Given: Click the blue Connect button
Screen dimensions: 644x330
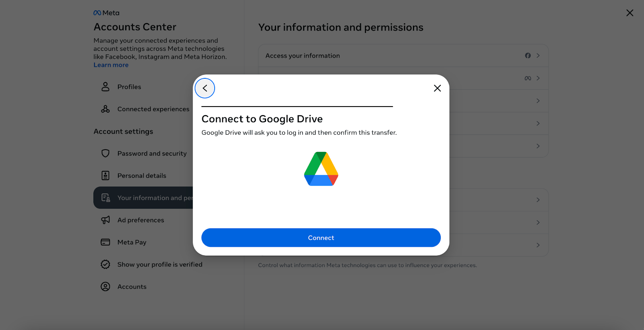Looking at the screenshot, I should [x=321, y=238].
